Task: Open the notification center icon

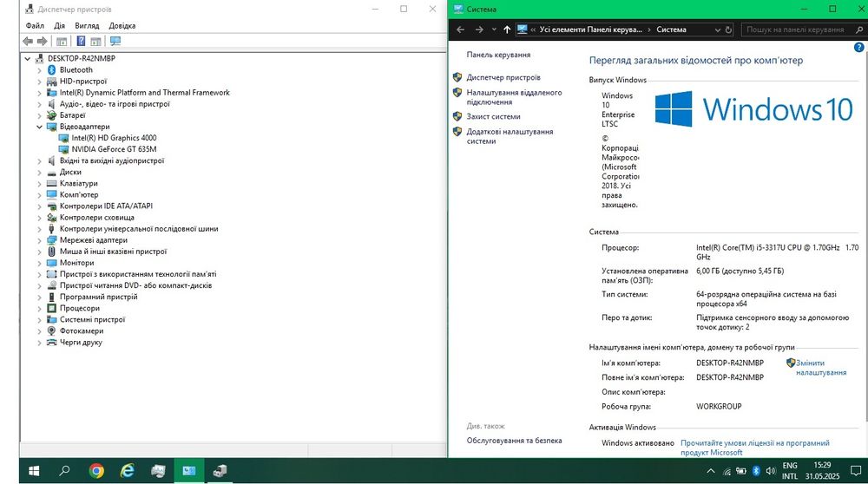Action: tap(855, 471)
